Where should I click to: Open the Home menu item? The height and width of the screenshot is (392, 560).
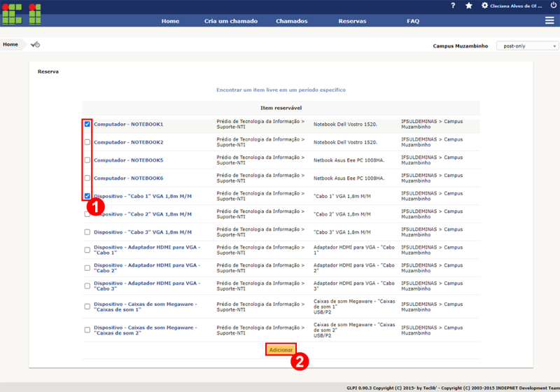[170, 21]
